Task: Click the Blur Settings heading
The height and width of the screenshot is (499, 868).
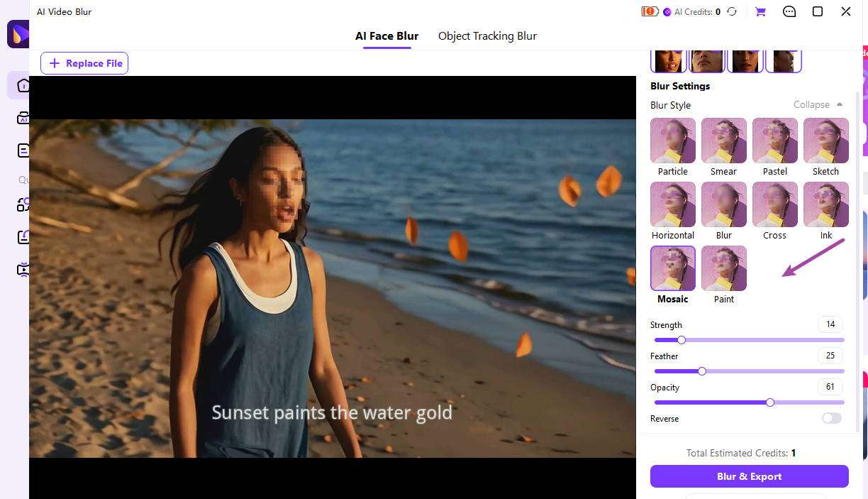Action: click(x=680, y=86)
